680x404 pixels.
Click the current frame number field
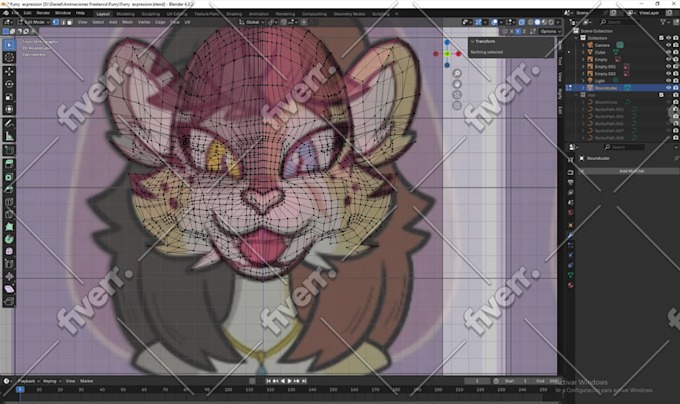pos(477,381)
